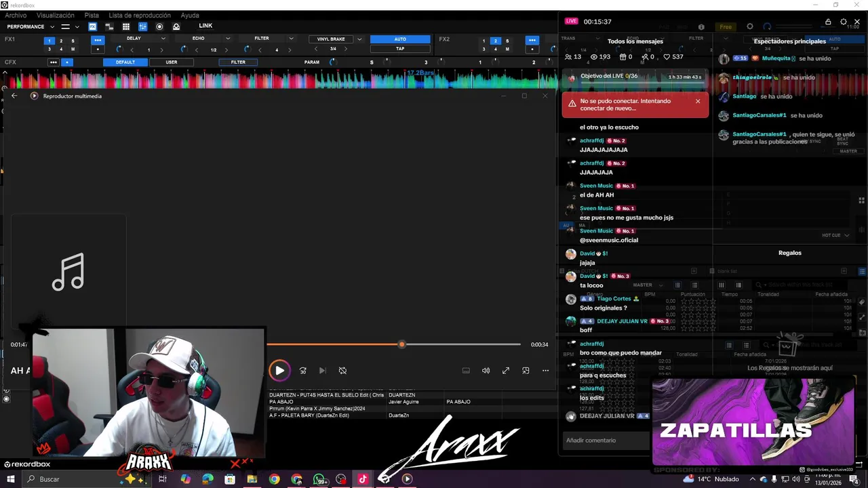Click the viewers eye counter 193
The image size is (868, 488).
(x=600, y=57)
